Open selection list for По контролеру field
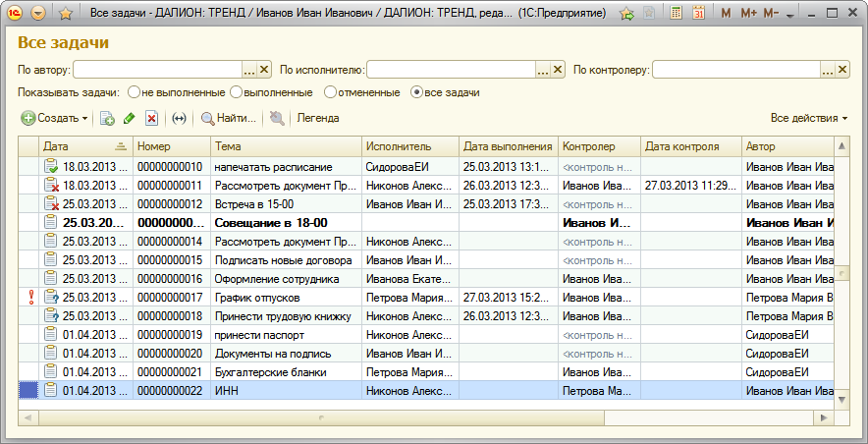Viewport: 868px width, 444px height. click(x=828, y=70)
